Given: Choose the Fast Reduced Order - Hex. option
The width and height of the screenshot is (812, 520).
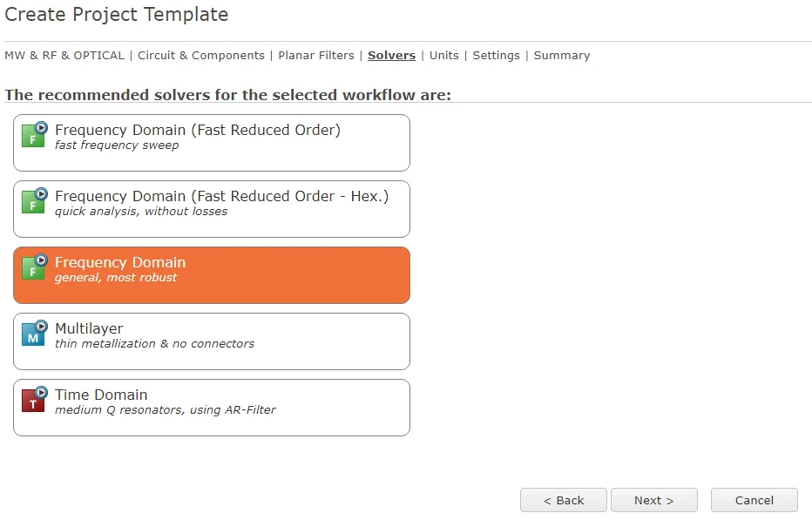Looking at the screenshot, I should [x=212, y=209].
